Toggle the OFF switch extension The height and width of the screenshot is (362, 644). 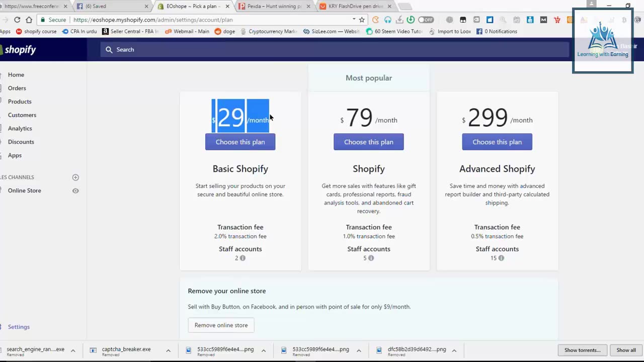tap(426, 20)
